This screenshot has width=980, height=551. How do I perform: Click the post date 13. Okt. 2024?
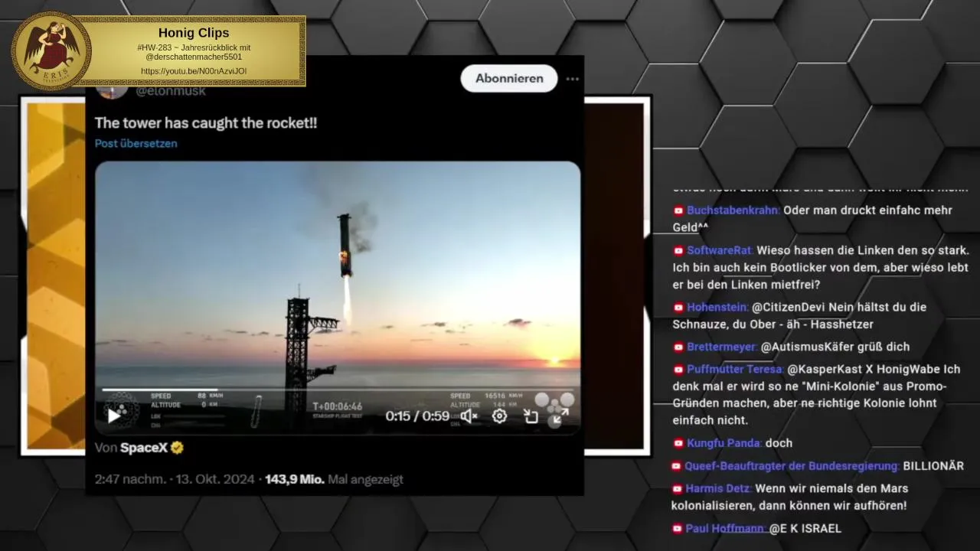215,479
